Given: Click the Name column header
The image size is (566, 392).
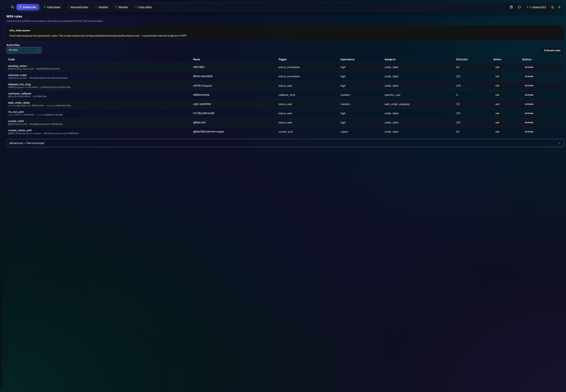Looking at the screenshot, I should click(x=197, y=59).
